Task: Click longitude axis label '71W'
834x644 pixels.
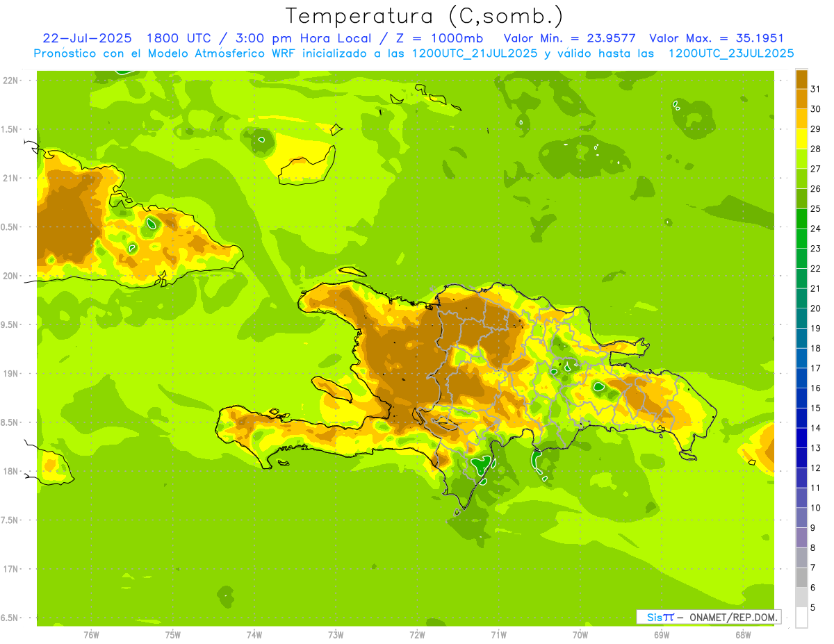Action: click(x=498, y=635)
